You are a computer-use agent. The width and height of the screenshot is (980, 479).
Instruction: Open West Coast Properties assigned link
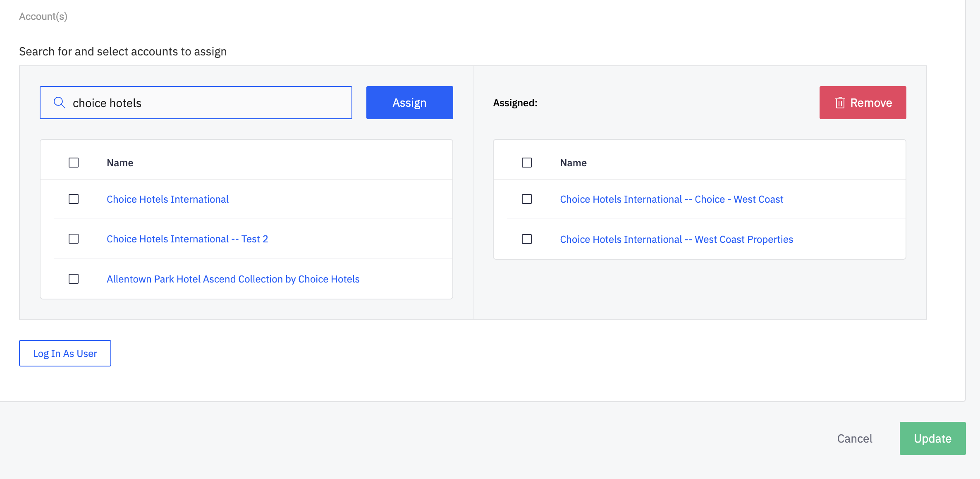676,239
